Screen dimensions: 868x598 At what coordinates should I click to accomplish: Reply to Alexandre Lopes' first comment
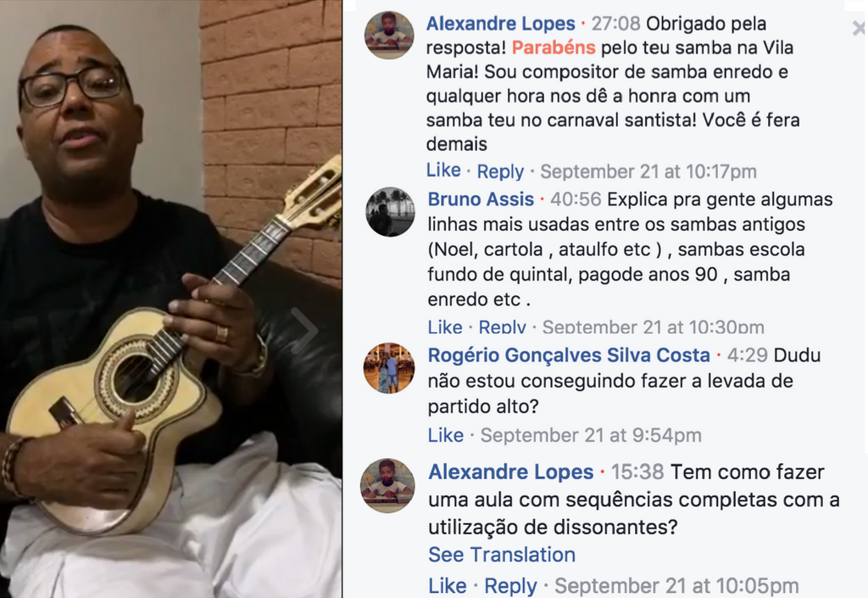click(x=500, y=171)
